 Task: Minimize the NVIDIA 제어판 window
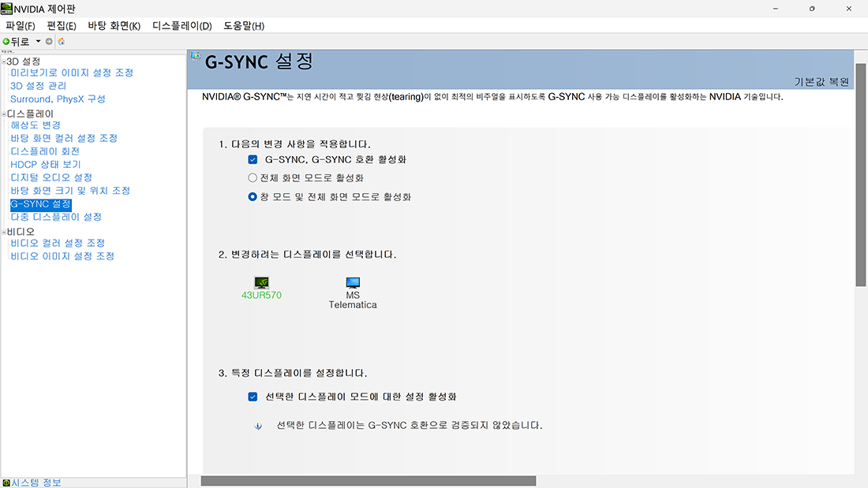(775, 9)
